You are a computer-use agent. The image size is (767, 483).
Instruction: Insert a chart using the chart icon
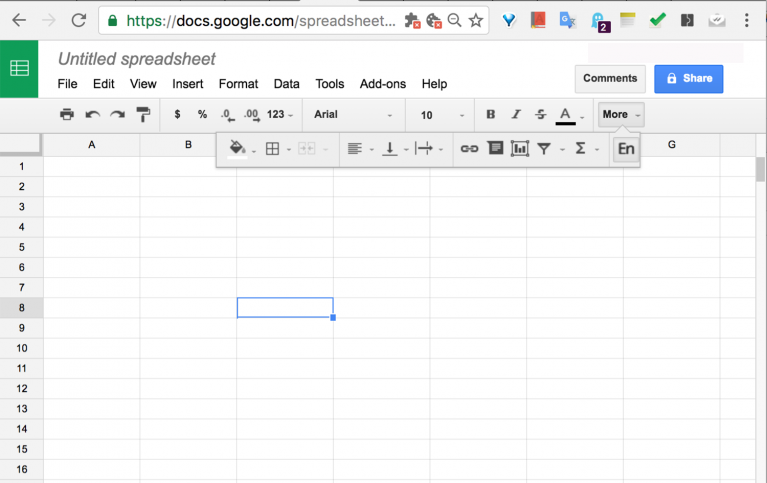click(x=519, y=149)
